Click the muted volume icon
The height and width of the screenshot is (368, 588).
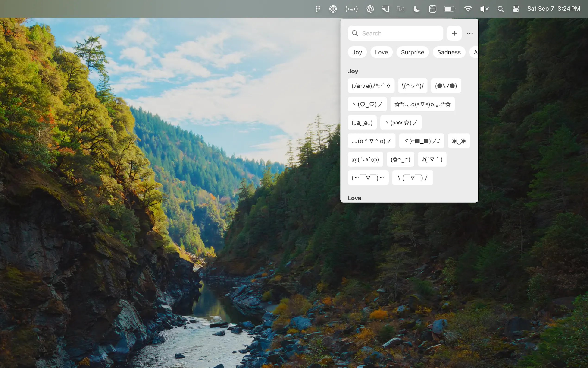(x=484, y=9)
